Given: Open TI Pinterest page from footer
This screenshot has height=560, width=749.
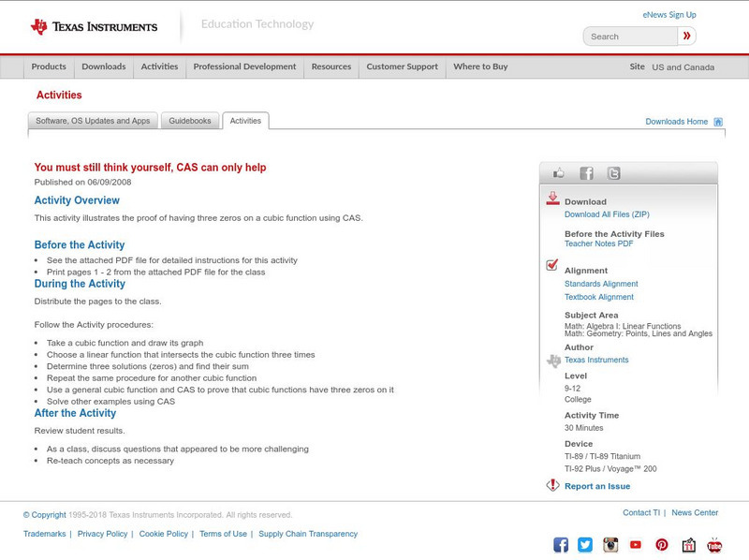Looking at the screenshot, I should coord(662,545).
